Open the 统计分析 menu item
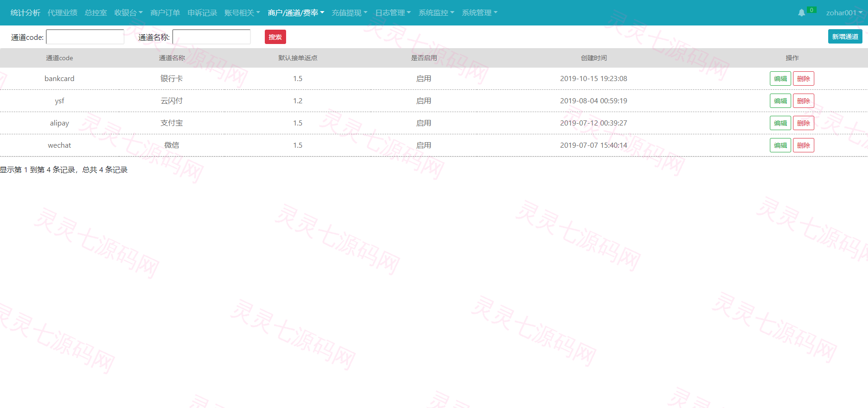 tap(25, 13)
